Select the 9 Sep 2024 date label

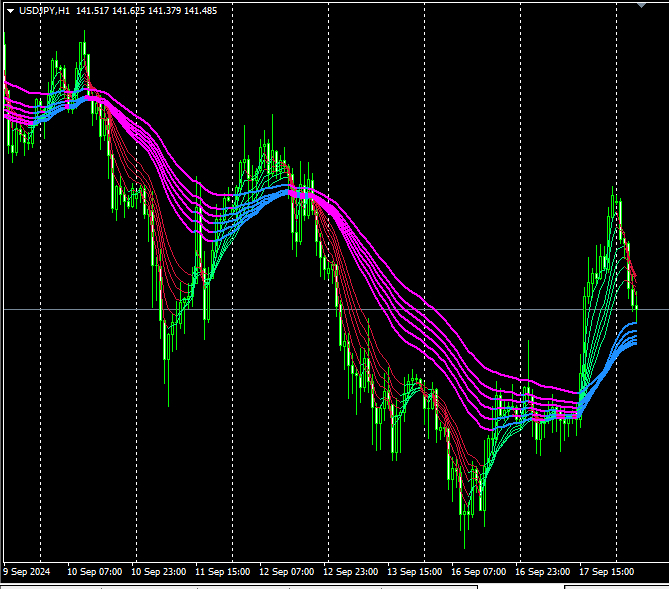click(27, 572)
